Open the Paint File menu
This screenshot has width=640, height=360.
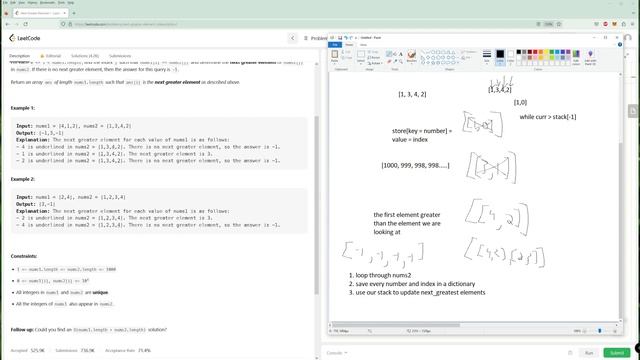tap(335, 44)
